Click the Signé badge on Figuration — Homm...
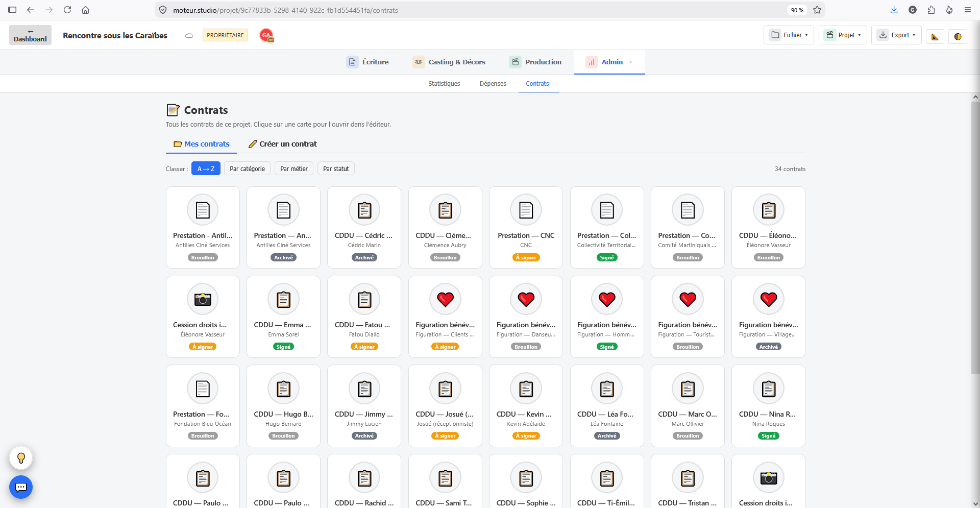Image resolution: width=980 pixels, height=508 pixels. point(607,347)
